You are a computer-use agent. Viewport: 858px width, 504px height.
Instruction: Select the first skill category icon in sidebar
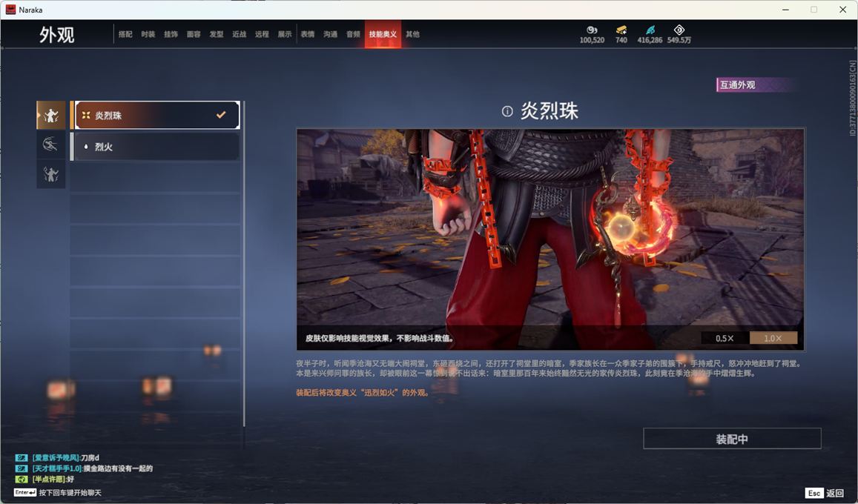point(51,115)
